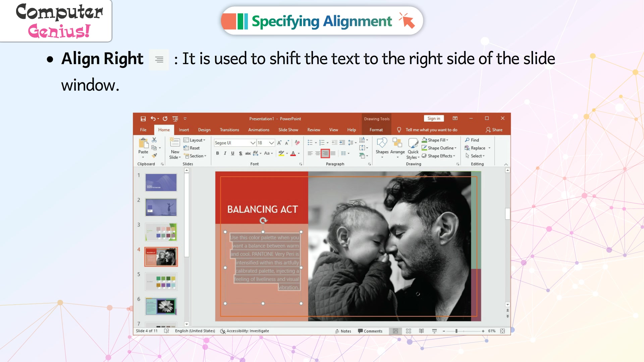Open the Shape Effects dropdown
The width and height of the screenshot is (644, 362).
[x=438, y=156]
